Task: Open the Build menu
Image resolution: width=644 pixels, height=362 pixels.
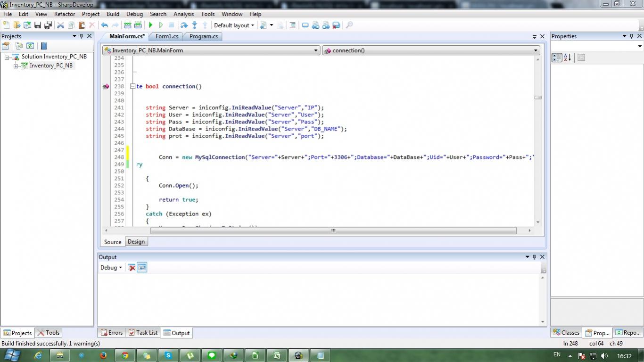Action: point(113,14)
